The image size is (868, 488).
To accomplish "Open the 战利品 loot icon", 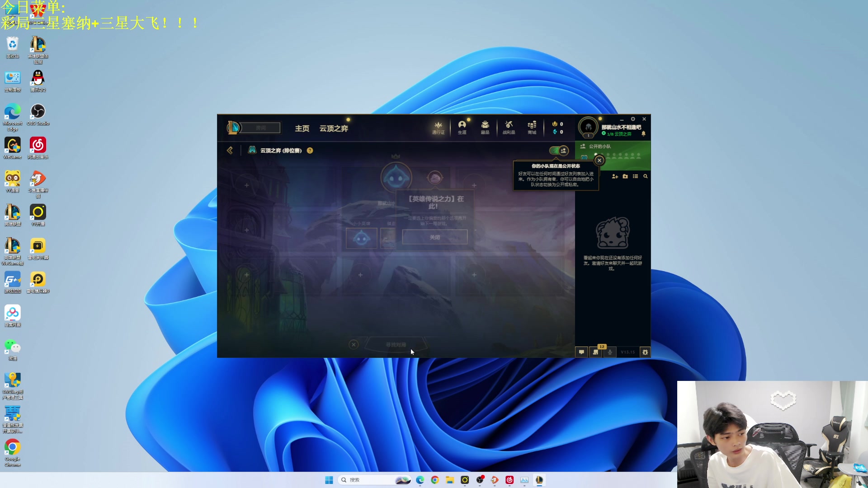I will [x=509, y=127].
